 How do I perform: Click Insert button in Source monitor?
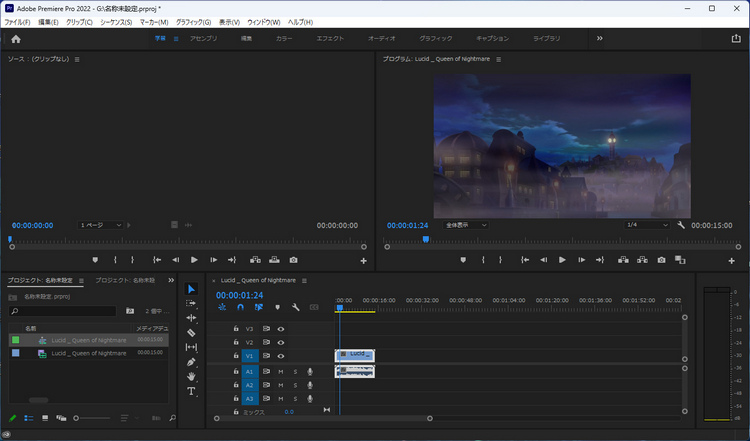[255, 260]
